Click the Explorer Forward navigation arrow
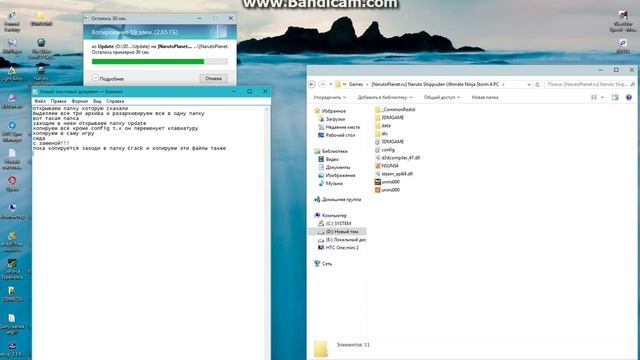Image resolution: width=640 pixels, height=360 pixels. pos(322,84)
